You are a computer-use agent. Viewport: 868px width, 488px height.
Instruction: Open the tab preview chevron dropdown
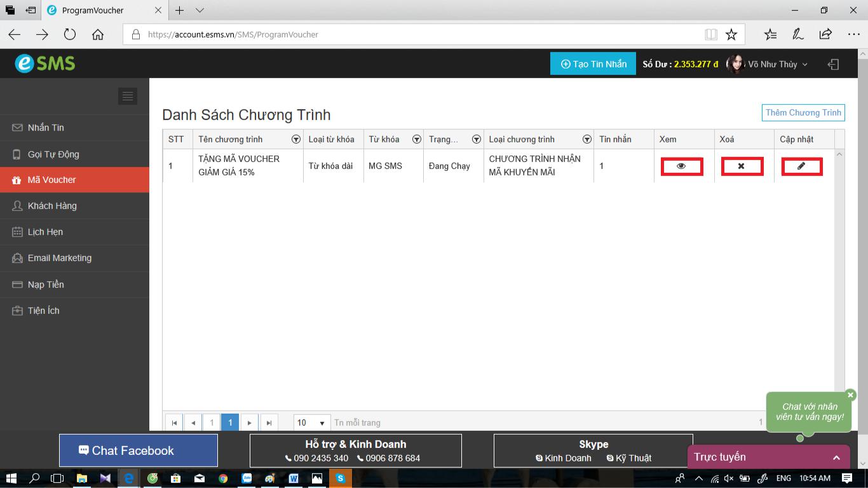200,10
